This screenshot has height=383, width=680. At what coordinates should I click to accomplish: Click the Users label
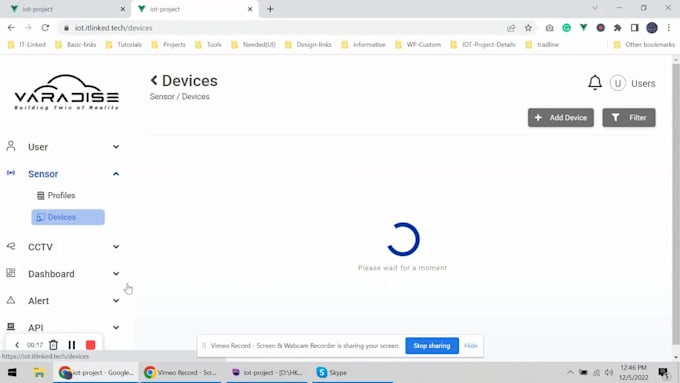(x=643, y=83)
